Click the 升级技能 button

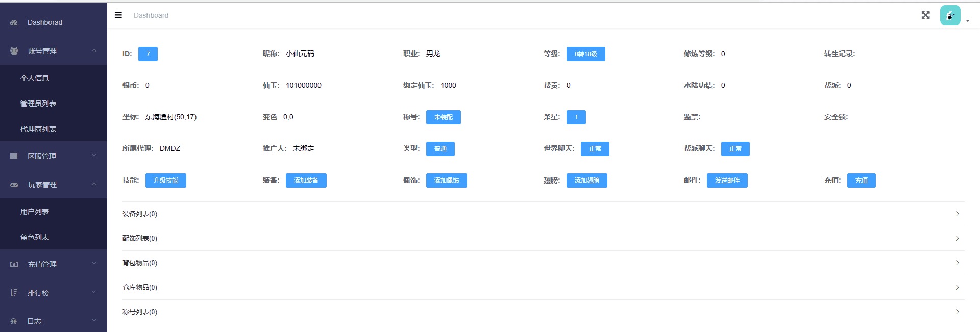click(166, 181)
